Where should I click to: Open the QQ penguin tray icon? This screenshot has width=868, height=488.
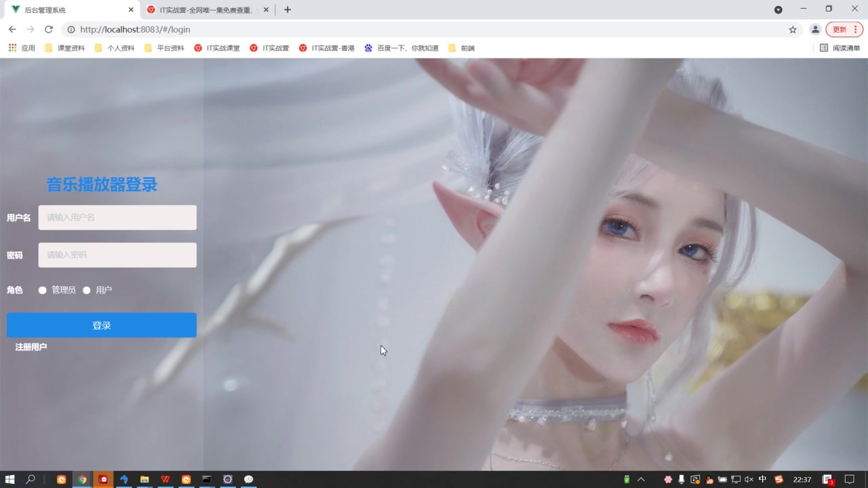709,479
